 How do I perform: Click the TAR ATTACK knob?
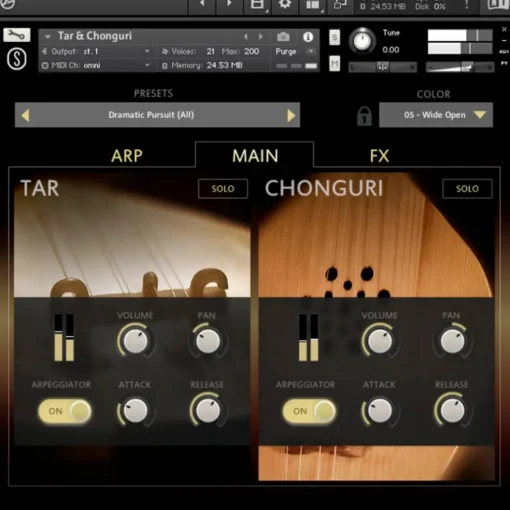[x=135, y=410]
